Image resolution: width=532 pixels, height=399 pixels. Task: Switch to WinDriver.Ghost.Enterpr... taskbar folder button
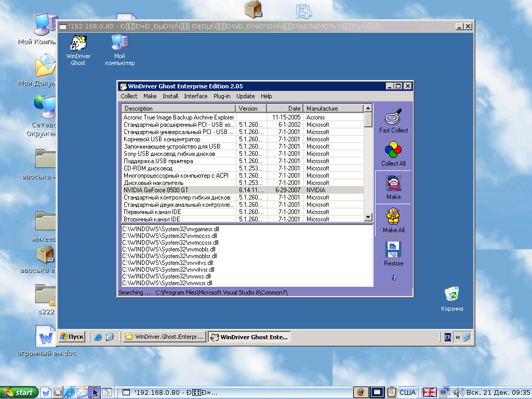[164, 337]
